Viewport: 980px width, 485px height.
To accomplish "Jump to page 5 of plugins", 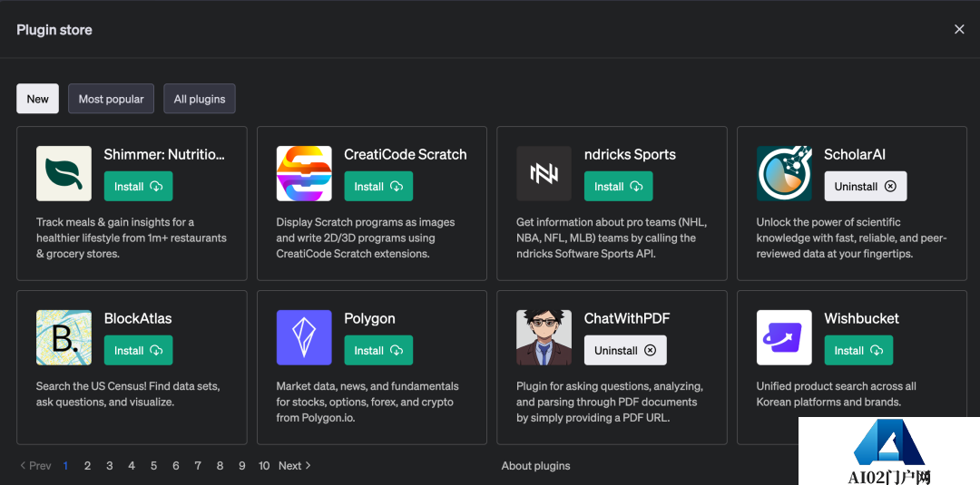I will point(153,466).
